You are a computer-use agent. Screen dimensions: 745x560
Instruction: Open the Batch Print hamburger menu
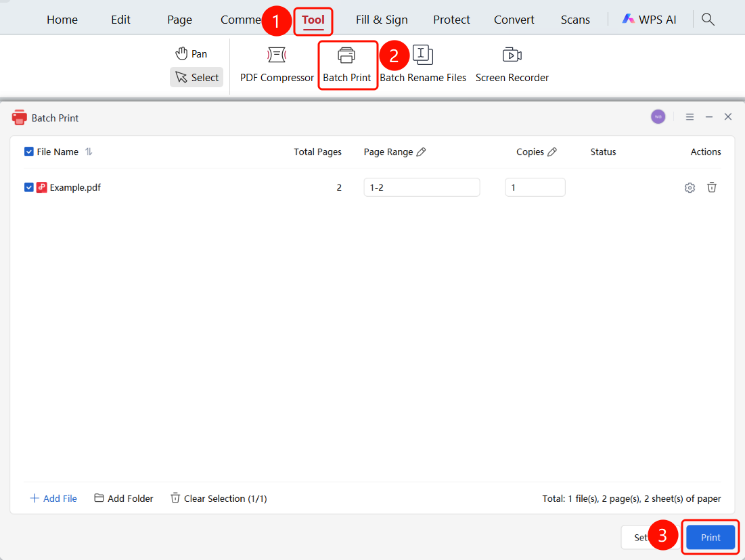point(690,117)
